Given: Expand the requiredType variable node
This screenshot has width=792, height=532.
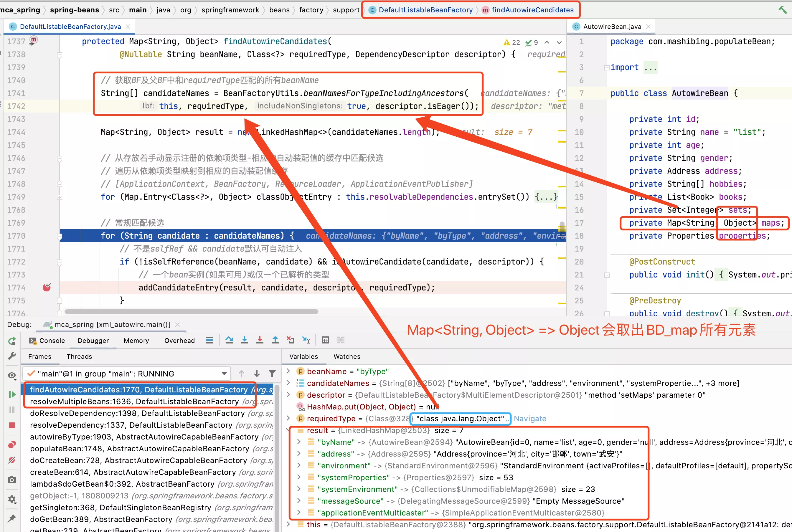Looking at the screenshot, I should pyautogui.click(x=288, y=418).
